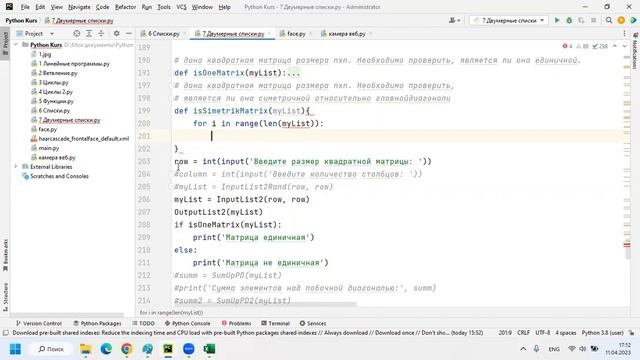640x360 pixels.
Task: Open the TODO tool window
Action: pyautogui.click(x=143, y=323)
